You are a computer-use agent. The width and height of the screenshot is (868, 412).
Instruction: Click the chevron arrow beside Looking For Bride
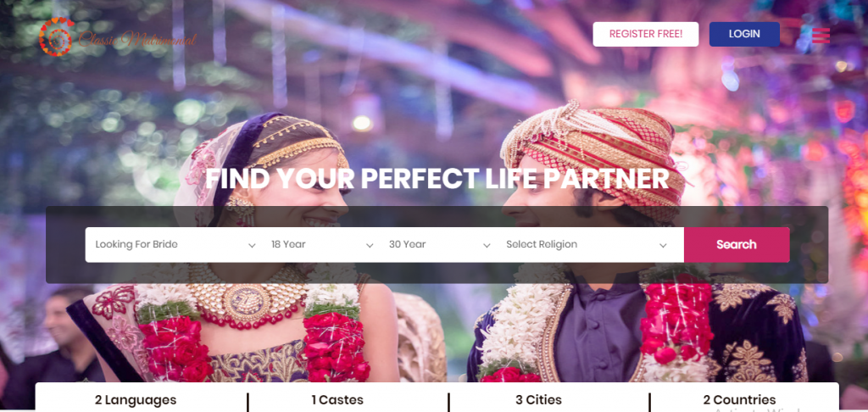tap(252, 245)
